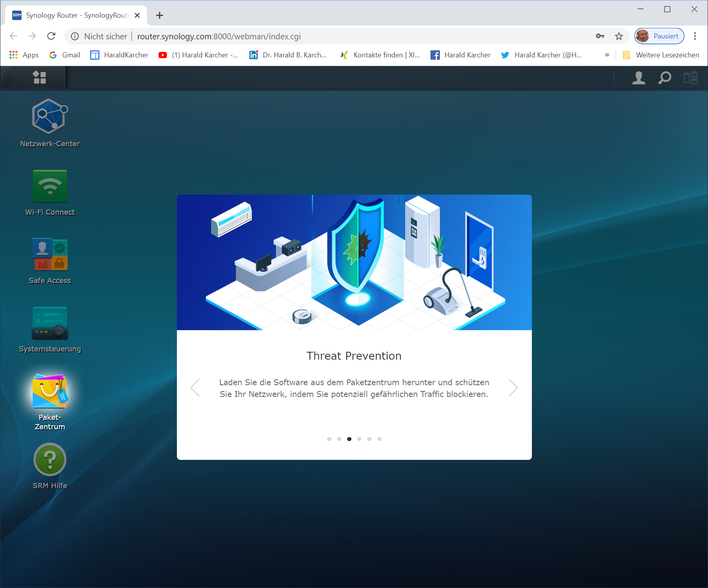Open the HaraldKarcher bookmark

coord(119,55)
